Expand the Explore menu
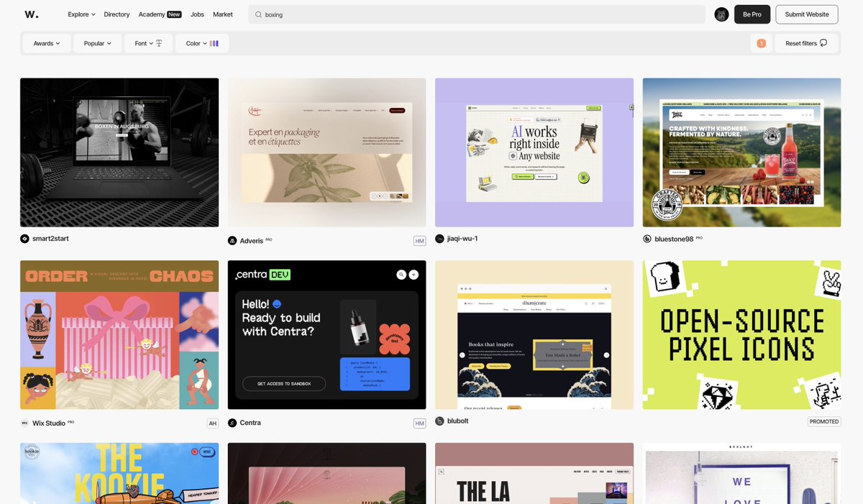The width and height of the screenshot is (863, 504). [81, 14]
